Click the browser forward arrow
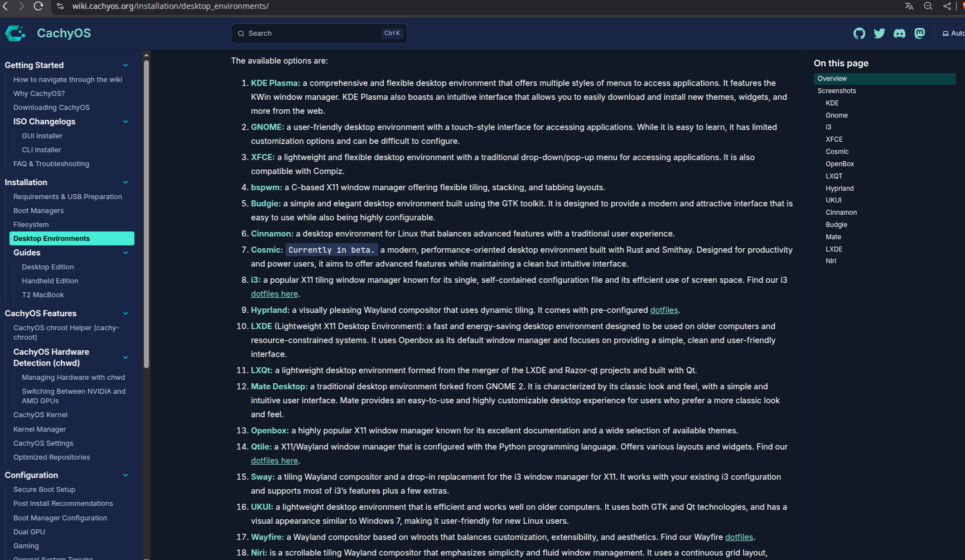 pyautogui.click(x=22, y=6)
